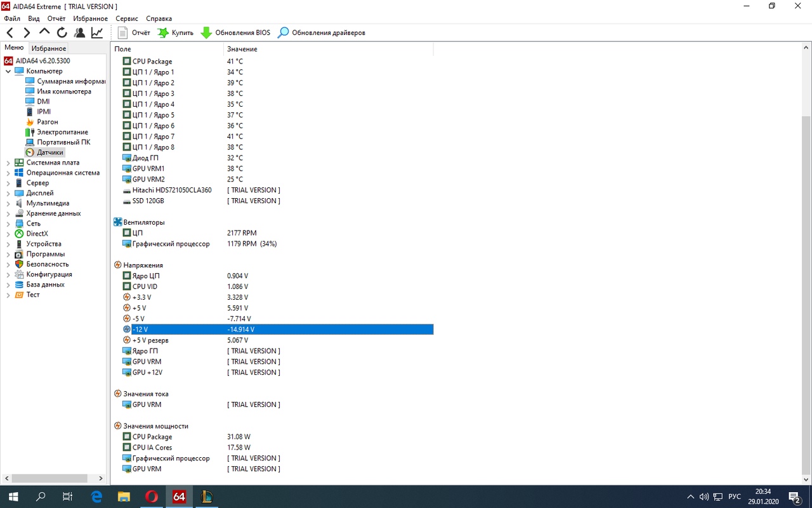Go back with the left arrow toolbar icon
Image resolution: width=812 pixels, height=508 pixels.
[x=10, y=32]
